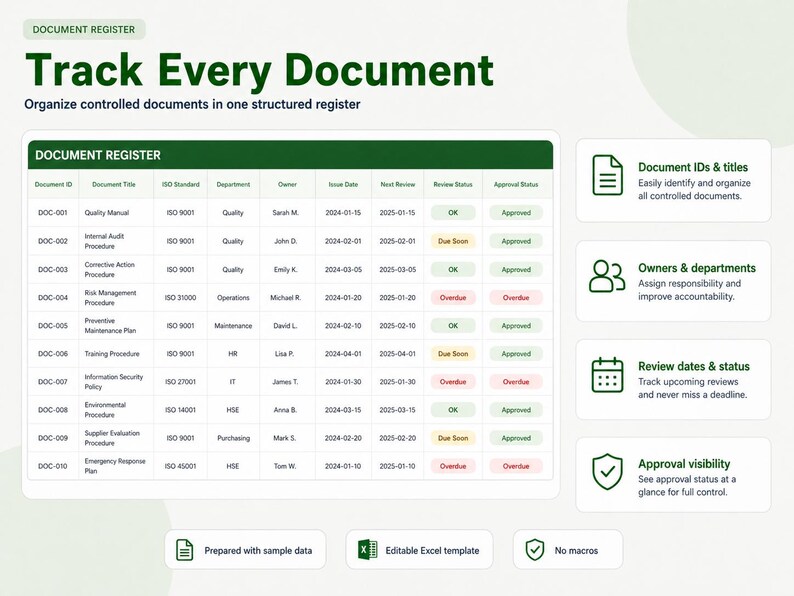Screen dimensions: 794x596
Task: Select the Next Review column header
Action: point(398,184)
